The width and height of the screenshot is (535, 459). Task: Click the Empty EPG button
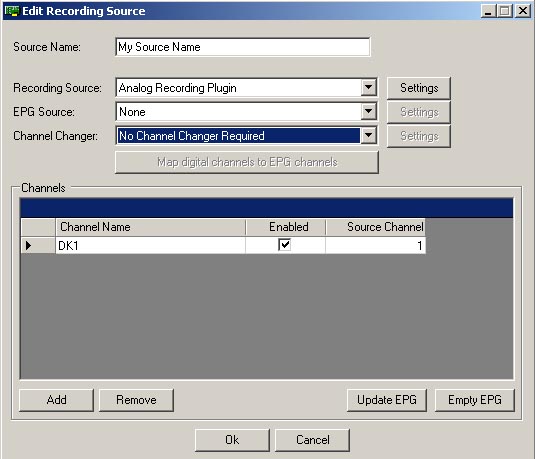click(475, 400)
